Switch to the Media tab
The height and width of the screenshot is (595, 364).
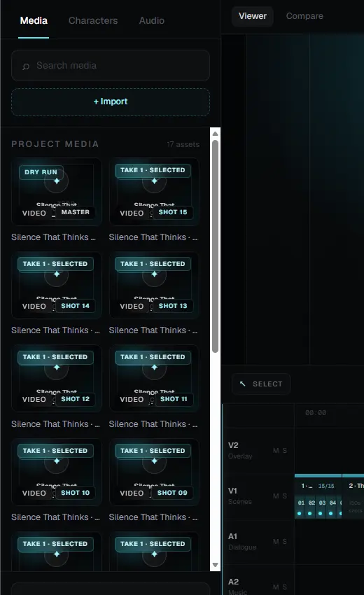(x=34, y=20)
